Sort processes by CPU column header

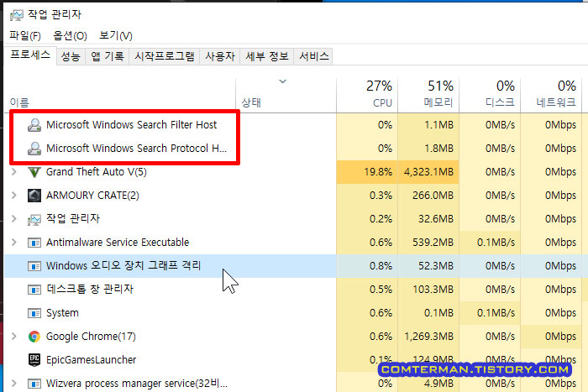click(367, 95)
